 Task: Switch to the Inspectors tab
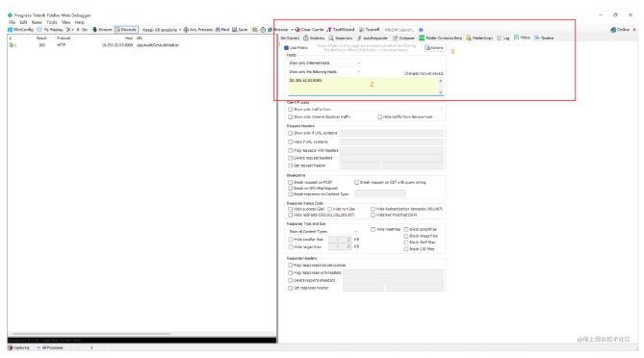pos(341,38)
